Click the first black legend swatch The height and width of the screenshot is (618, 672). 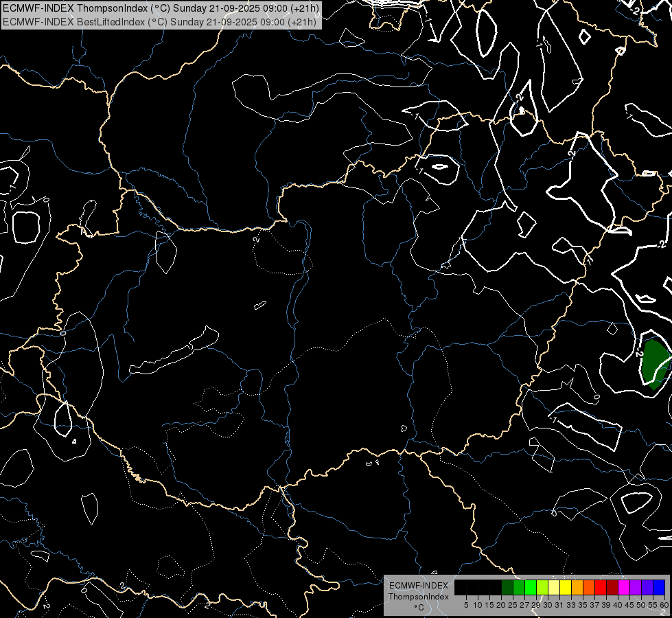tap(461, 587)
